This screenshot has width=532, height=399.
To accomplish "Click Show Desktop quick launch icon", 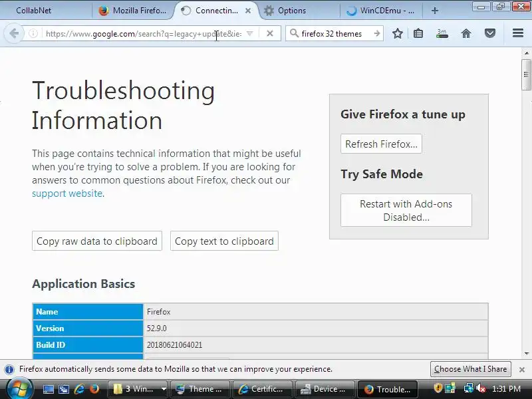I will click(48, 389).
